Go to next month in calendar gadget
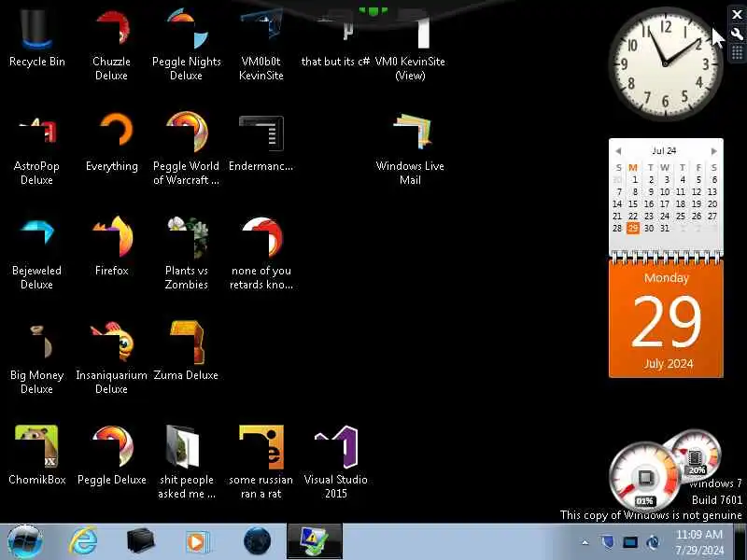The height and width of the screenshot is (560, 747). [x=713, y=151]
